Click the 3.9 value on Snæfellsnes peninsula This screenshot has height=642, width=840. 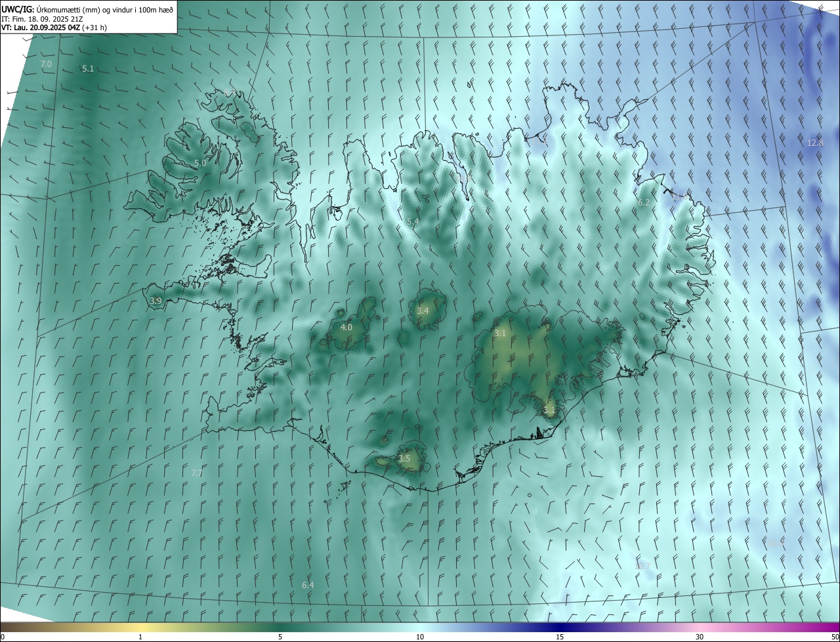click(156, 301)
